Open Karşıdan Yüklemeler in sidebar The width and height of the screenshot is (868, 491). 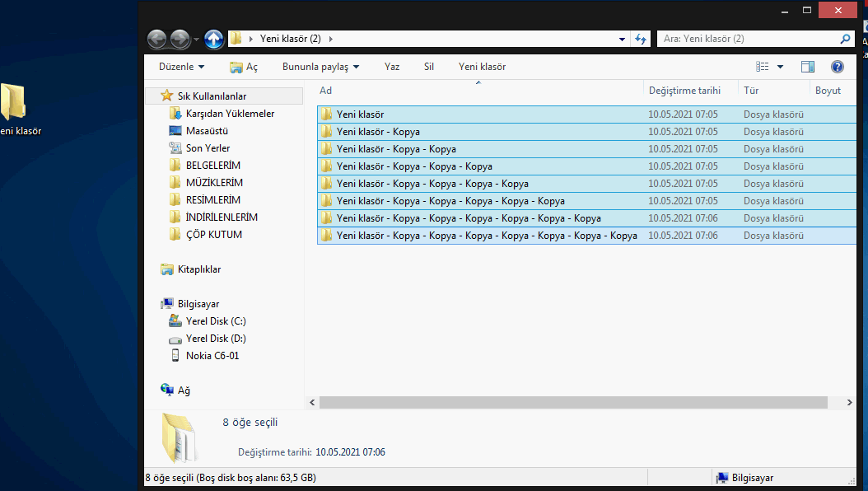pyautogui.click(x=230, y=114)
